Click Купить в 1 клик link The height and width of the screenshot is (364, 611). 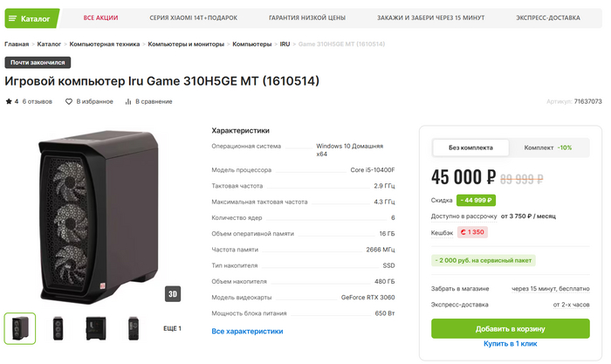point(511,344)
